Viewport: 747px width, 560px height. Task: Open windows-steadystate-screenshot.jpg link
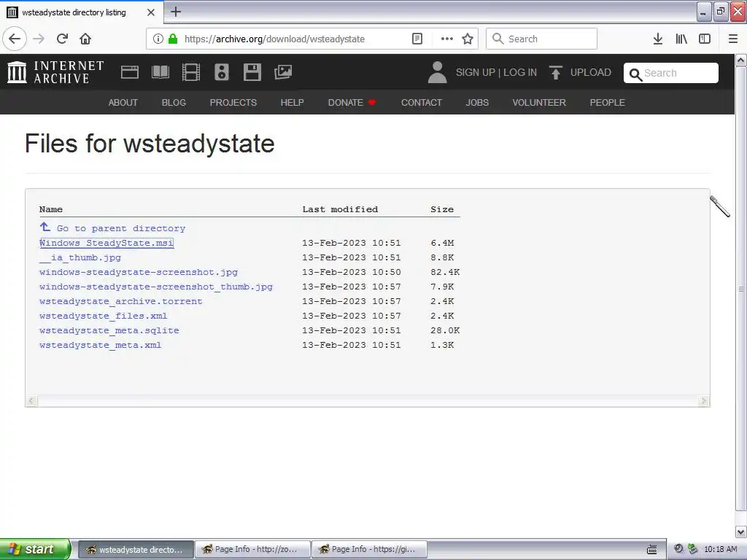pos(139,272)
